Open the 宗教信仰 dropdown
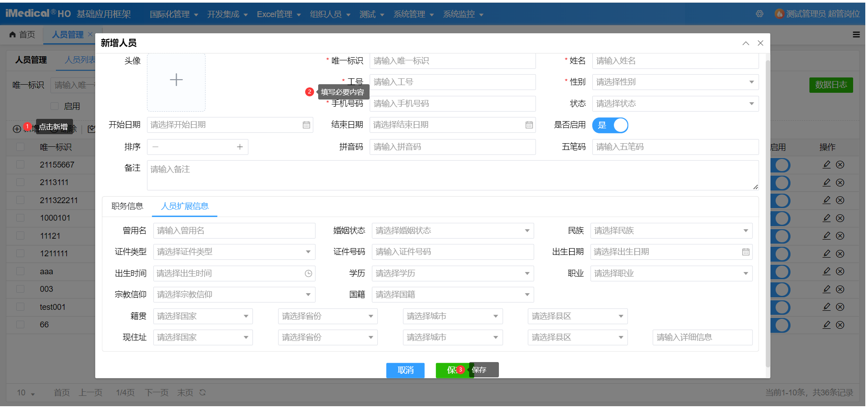This screenshot has width=868, height=408. [234, 295]
